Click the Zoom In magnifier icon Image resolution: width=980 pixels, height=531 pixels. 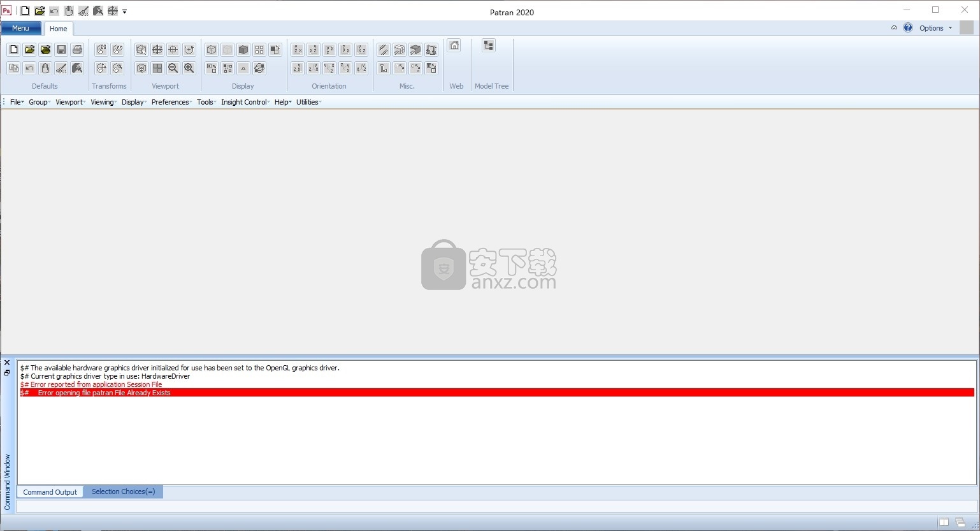(189, 68)
